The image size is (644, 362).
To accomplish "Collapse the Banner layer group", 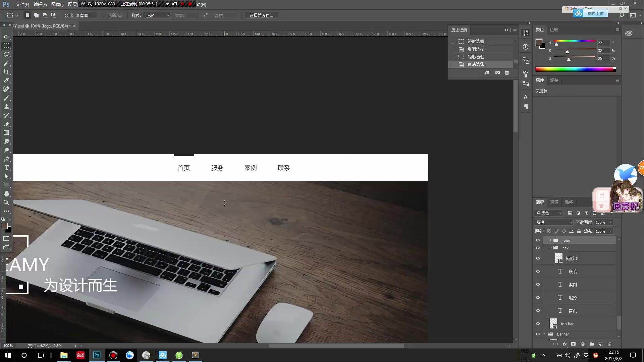I will click(545, 334).
